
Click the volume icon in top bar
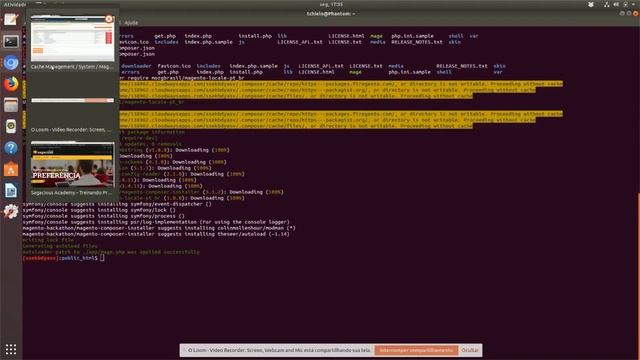pos(616,4)
